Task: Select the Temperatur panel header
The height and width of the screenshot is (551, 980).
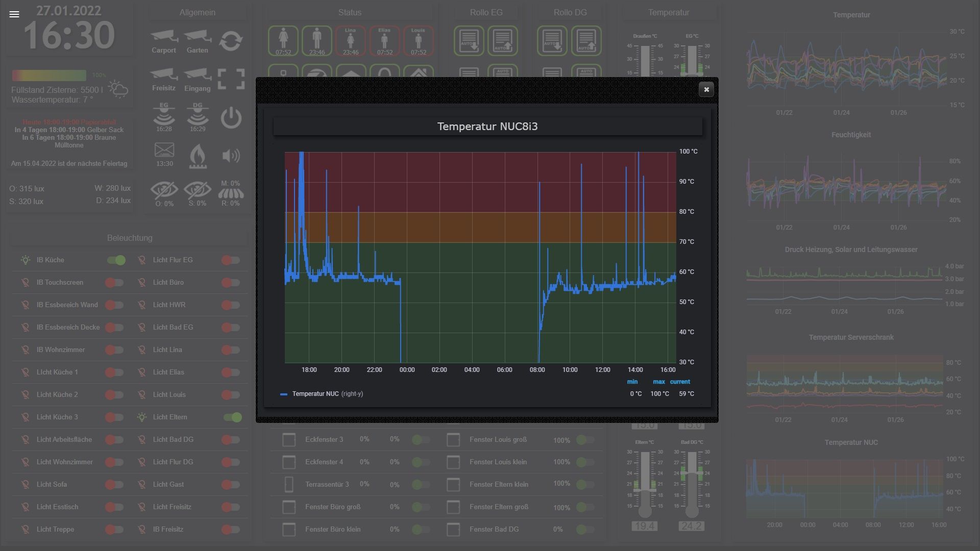Action: [669, 12]
